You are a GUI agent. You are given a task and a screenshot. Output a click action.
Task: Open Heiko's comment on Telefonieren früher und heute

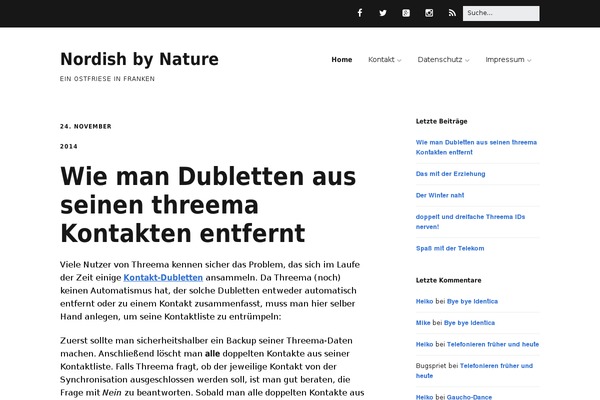(x=493, y=344)
